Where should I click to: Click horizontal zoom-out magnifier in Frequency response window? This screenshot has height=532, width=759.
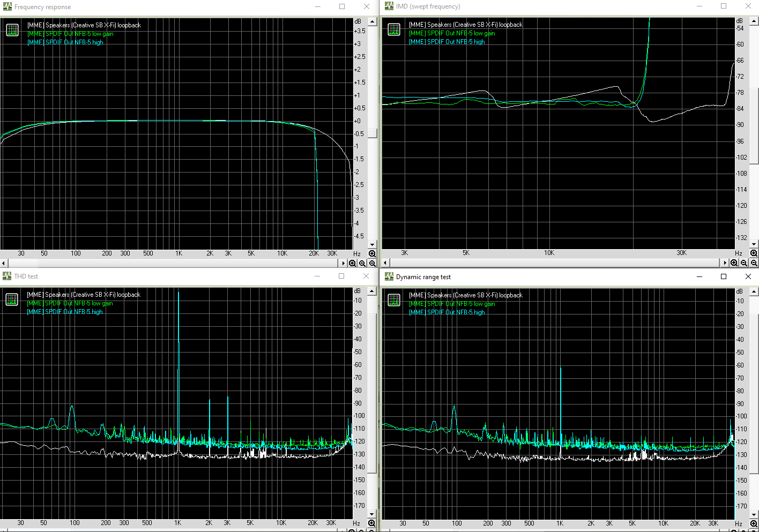pyautogui.click(x=362, y=263)
